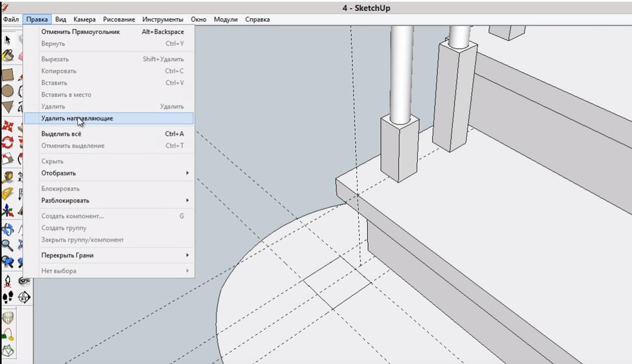Activate the Rectangle drawing tool

pyautogui.click(x=7, y=74)
